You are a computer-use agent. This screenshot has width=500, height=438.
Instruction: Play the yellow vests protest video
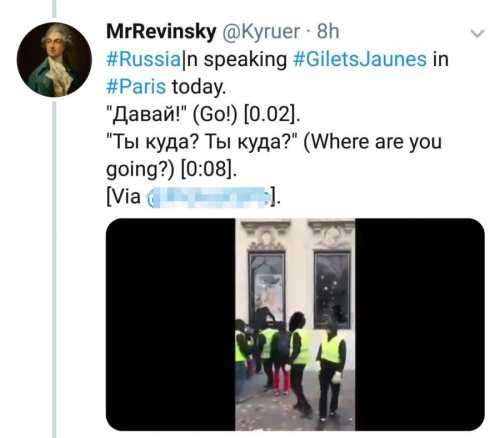pos(295,324)
